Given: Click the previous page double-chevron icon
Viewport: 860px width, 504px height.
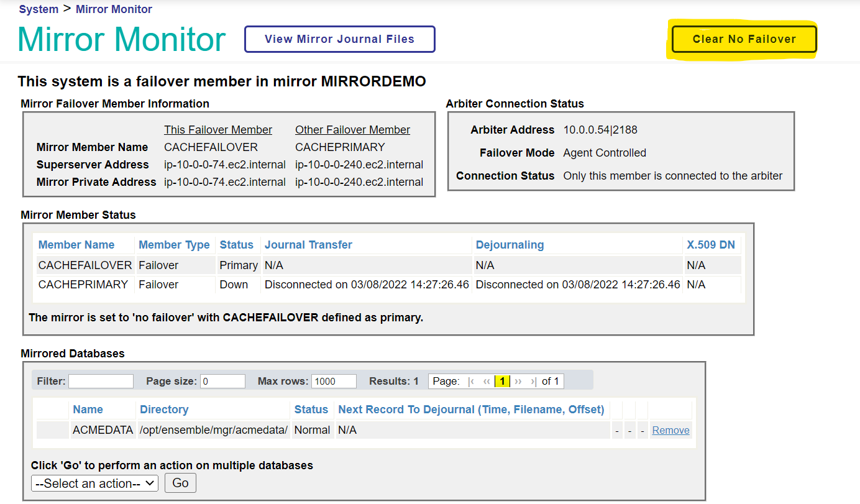Looking at the screenshot, I should tap(487, 381).
